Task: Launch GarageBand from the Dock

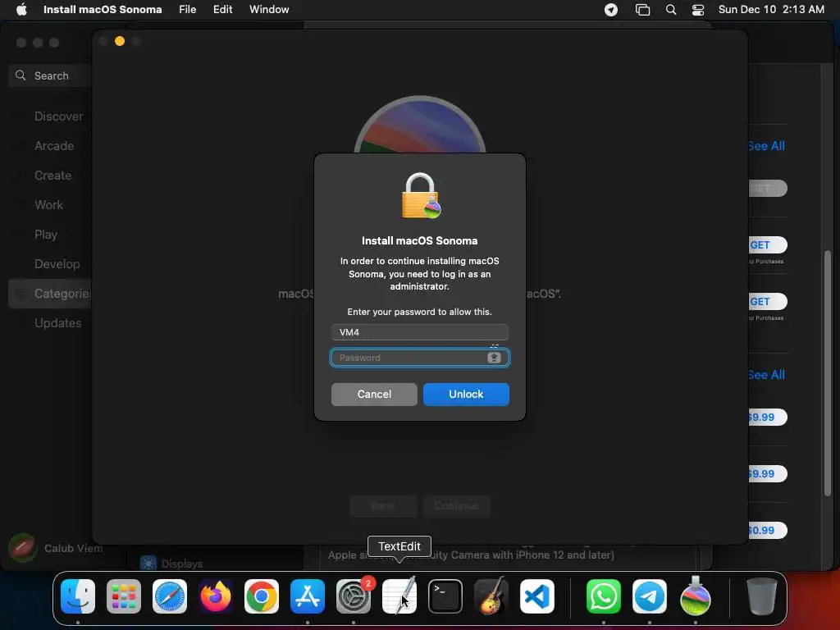Action: coord(491,596)
